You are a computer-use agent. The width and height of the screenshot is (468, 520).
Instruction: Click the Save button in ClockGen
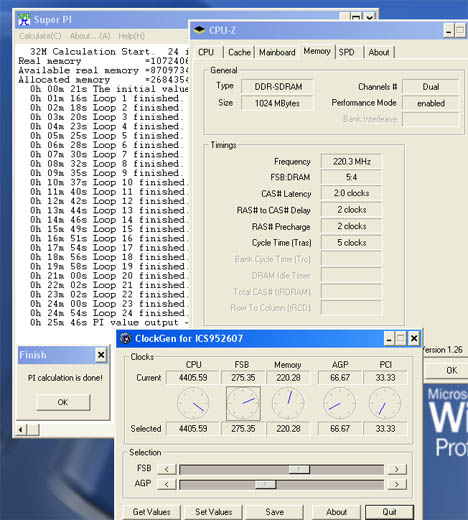coord(275,512)
